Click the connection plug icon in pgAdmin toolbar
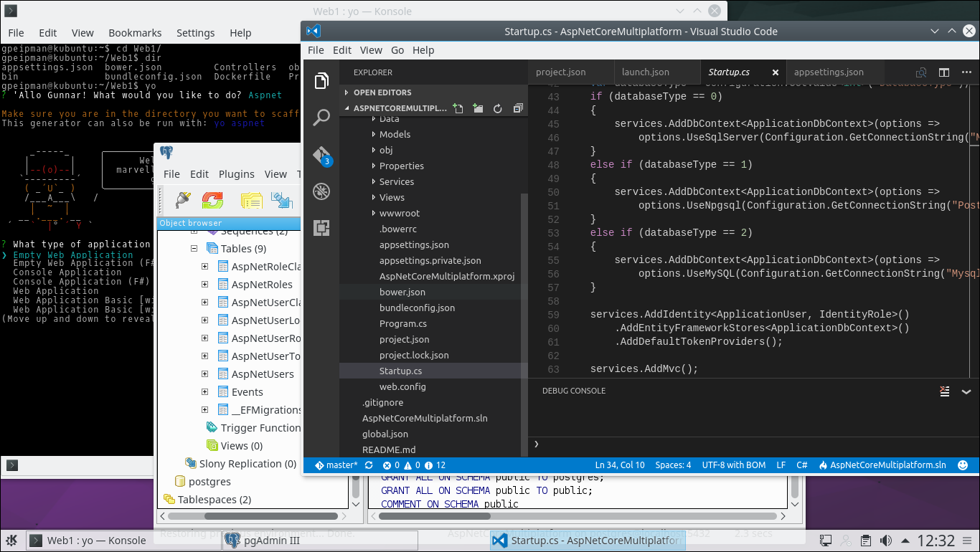This screenshot has height=552, width=980. [x=183, y=200]
